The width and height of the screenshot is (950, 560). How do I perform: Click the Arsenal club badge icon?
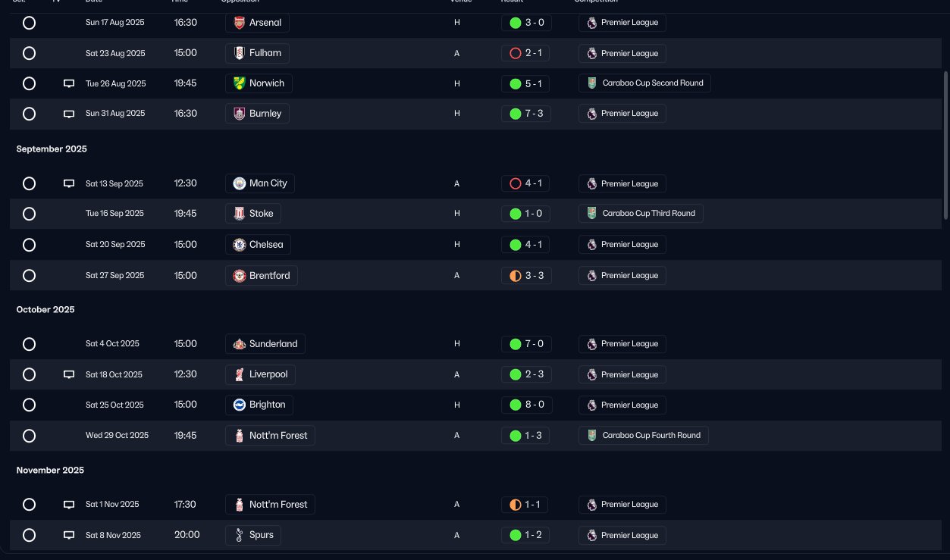coord(239,23)
